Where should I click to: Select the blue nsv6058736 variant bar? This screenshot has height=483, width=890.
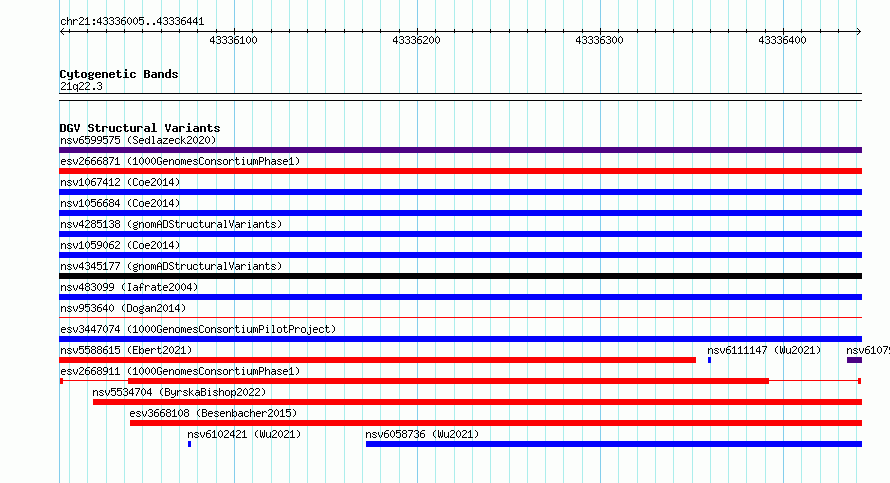(614, 444)
